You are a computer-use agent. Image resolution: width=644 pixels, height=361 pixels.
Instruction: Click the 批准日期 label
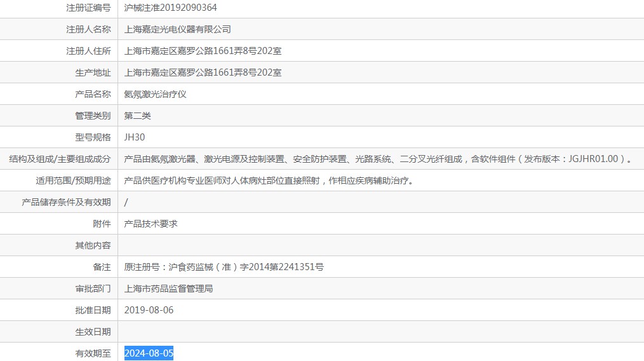93,310
